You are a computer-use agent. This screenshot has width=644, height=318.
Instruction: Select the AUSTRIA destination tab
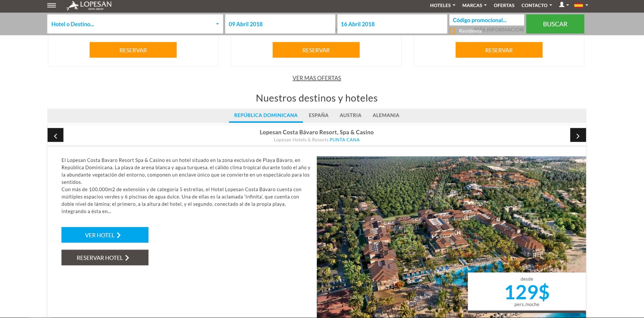[350, 115]
